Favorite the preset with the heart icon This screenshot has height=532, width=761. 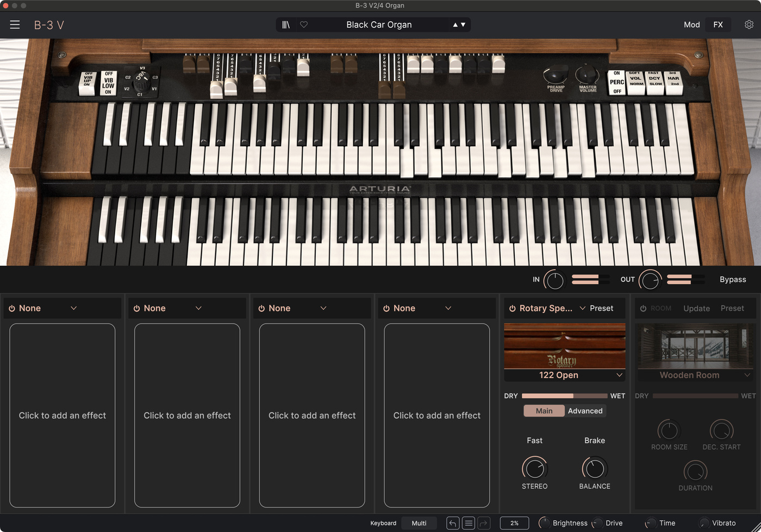[x=304, y=24]
